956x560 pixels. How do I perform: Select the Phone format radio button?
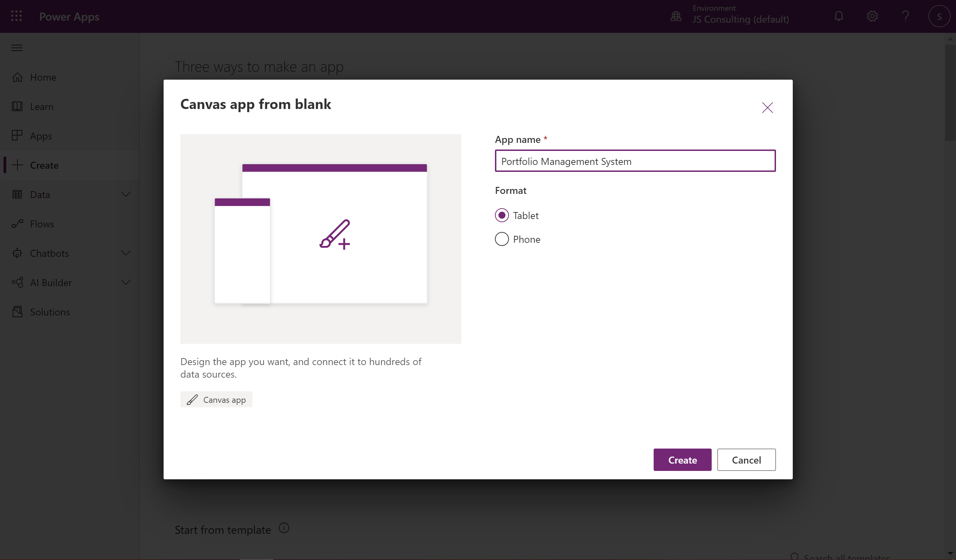tap(502, 239)
